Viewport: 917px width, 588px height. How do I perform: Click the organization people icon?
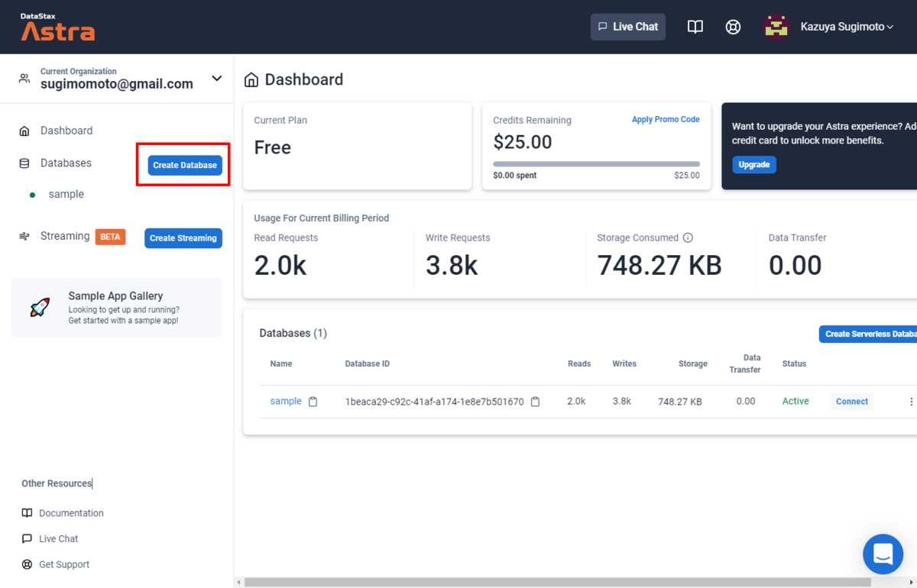pyautogui.click(x=25, y=78)
